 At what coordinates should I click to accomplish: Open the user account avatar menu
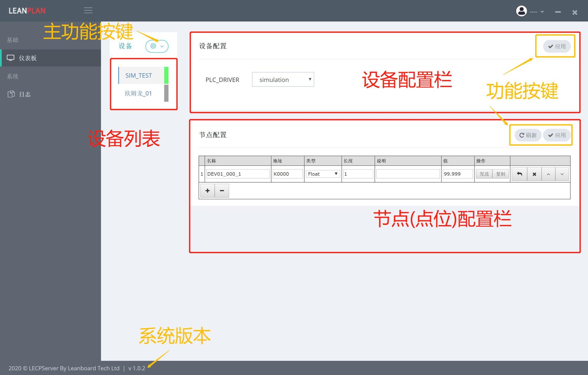tap(529, 11)
